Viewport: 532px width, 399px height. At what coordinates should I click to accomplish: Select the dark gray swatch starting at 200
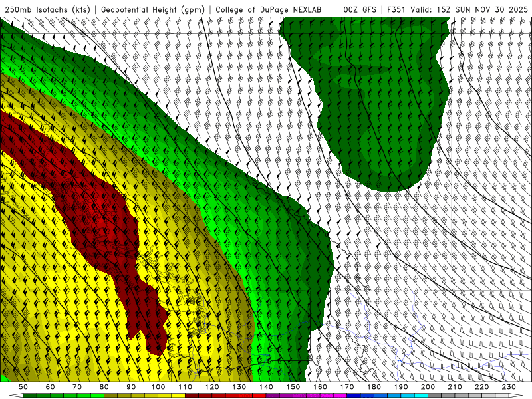435,395
